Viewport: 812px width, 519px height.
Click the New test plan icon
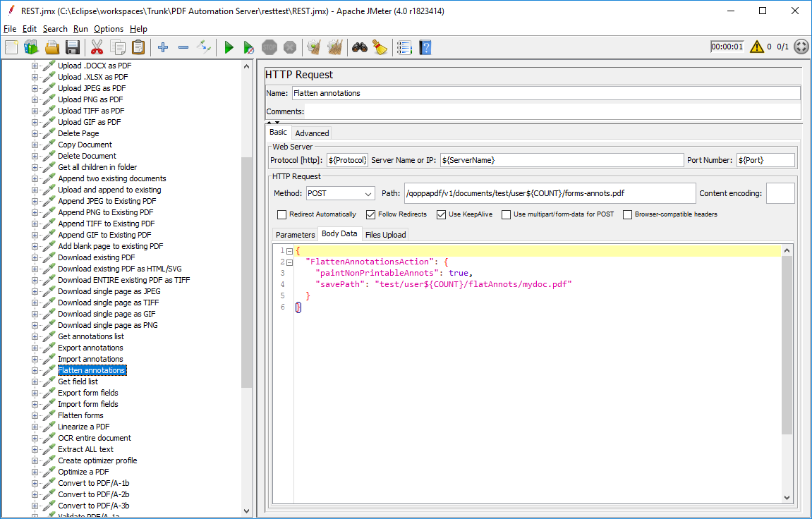[x=11, y=48]
